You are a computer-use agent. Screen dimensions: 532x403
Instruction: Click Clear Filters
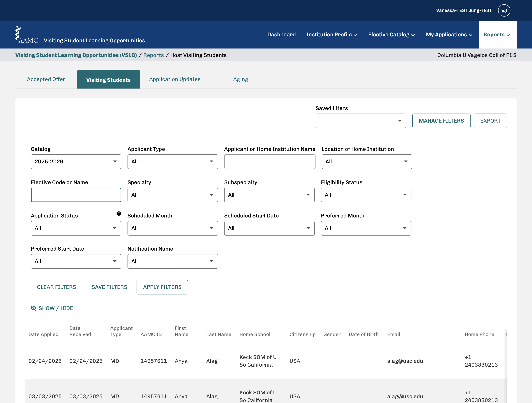tap(56, 287)
